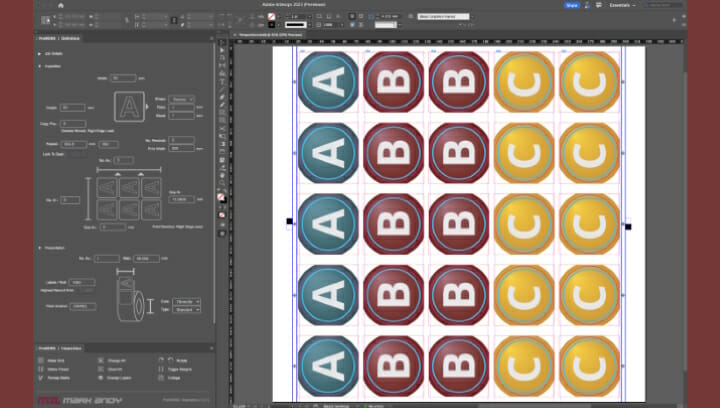Open the roll Type dropdown
This screenshot has width=720, height=408.
click(x=187, y=310)
